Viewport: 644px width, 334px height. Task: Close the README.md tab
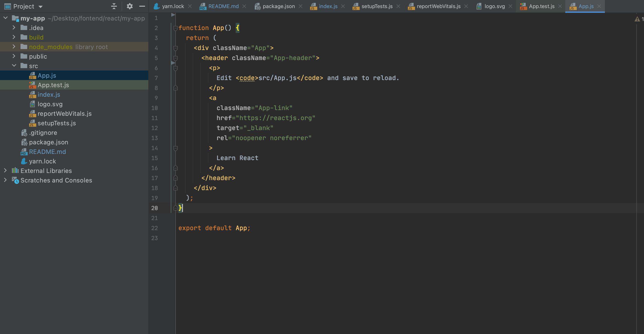(x=244, y=6)
